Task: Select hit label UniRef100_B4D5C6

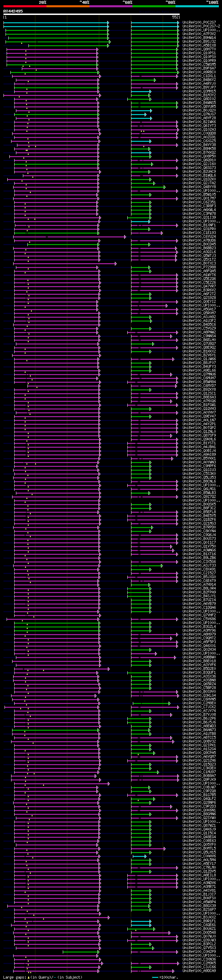Action: point(199,324)
